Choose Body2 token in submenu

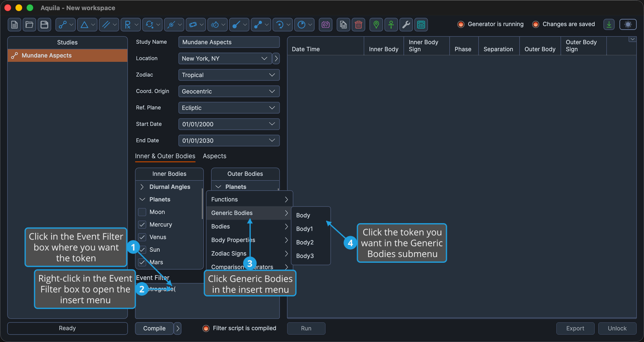pos(311,242)
